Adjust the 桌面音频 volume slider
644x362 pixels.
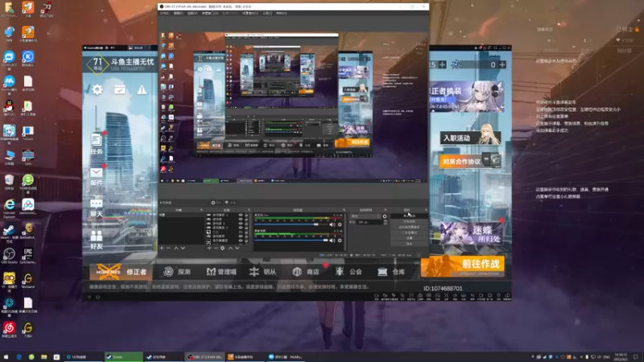291,241
